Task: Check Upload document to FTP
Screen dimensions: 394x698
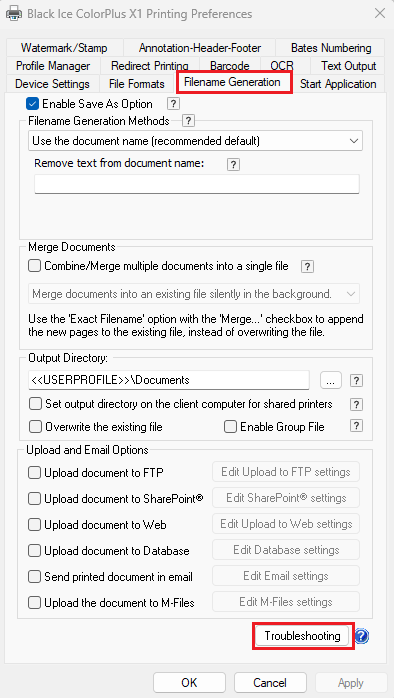Action: [x=34, y=472]
